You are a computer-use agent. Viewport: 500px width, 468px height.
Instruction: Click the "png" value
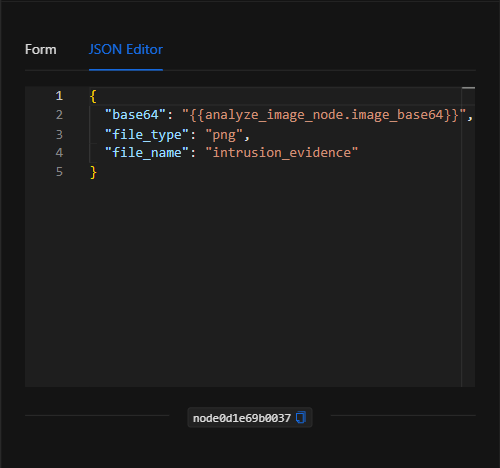click(x=224, y=135)
